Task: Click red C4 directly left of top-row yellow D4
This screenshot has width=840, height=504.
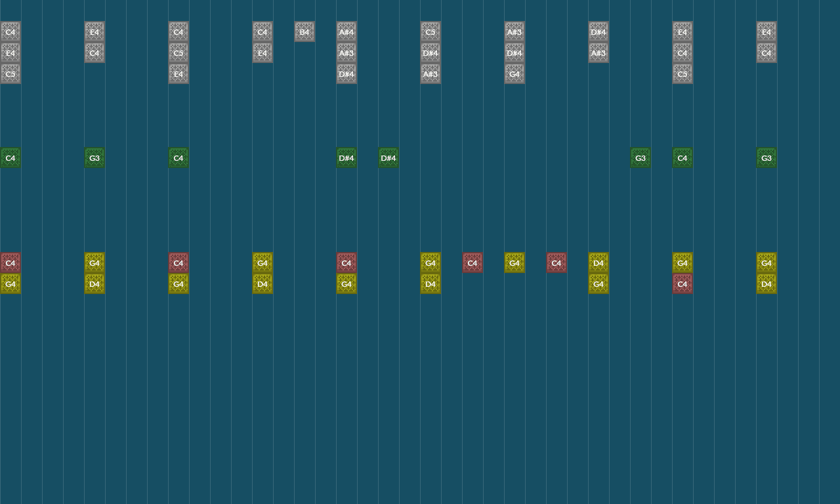Action: click(x=556, y=262)
